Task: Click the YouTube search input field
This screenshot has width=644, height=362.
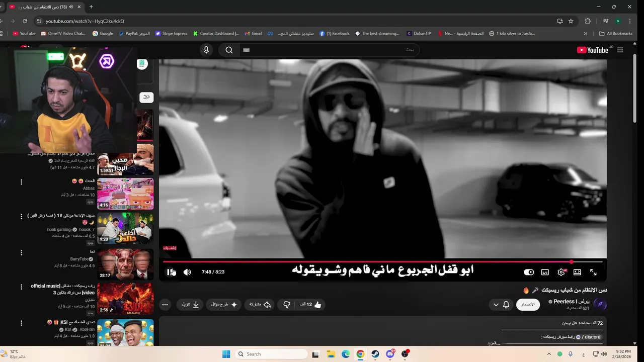Action: [329, 50]
